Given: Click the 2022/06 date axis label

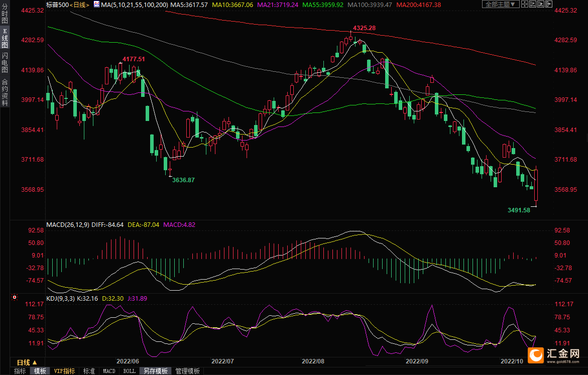Looking at the screenshot, I should click(128, 361).
